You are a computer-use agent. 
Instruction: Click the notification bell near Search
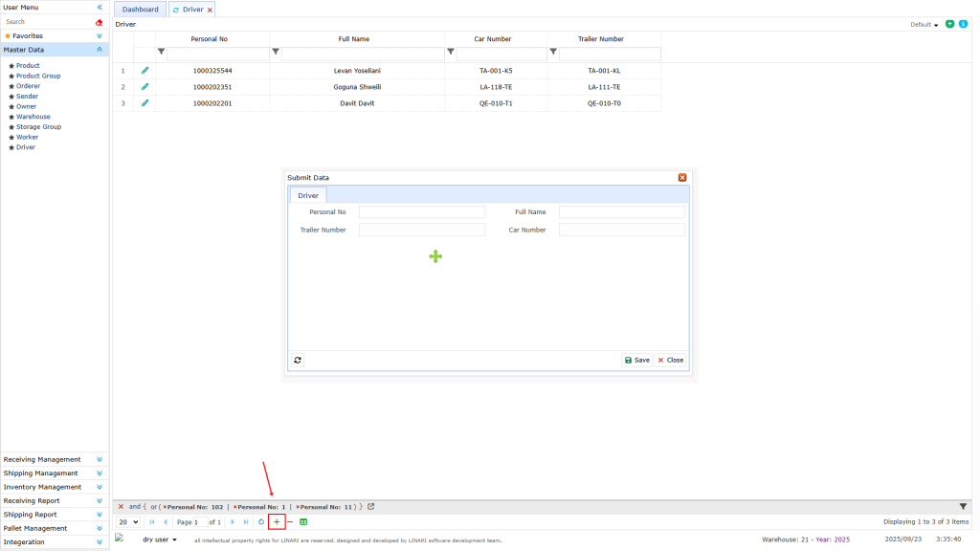[98, 21]
